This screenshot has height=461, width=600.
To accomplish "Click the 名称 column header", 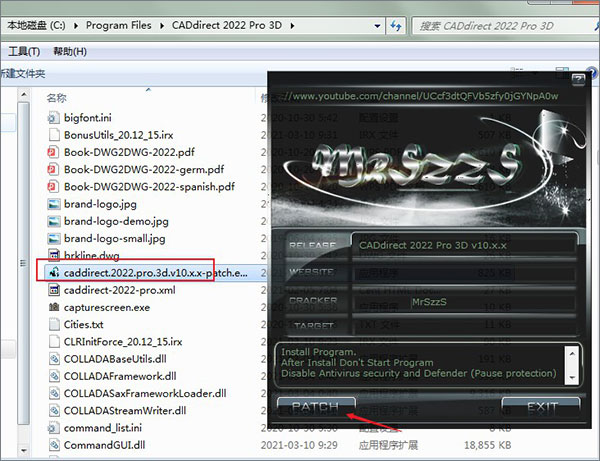I will [57, 97].
